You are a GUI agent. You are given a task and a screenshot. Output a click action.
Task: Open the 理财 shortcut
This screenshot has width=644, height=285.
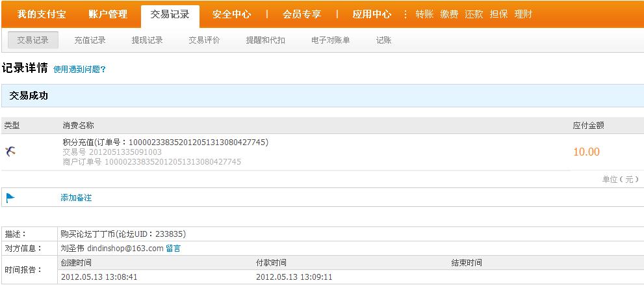coord(523,14)
